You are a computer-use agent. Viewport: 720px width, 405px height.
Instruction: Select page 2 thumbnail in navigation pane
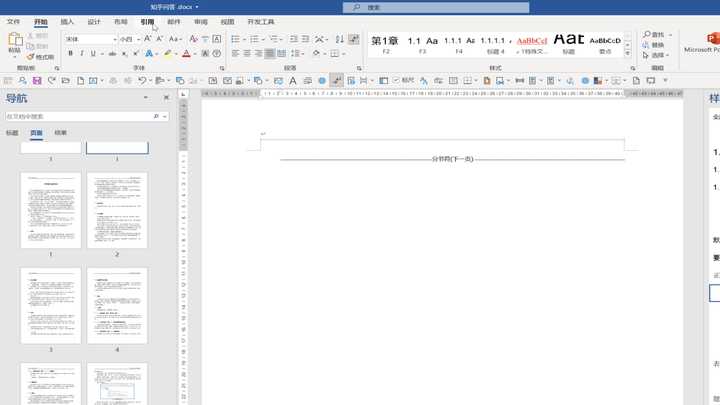(117, 210)
